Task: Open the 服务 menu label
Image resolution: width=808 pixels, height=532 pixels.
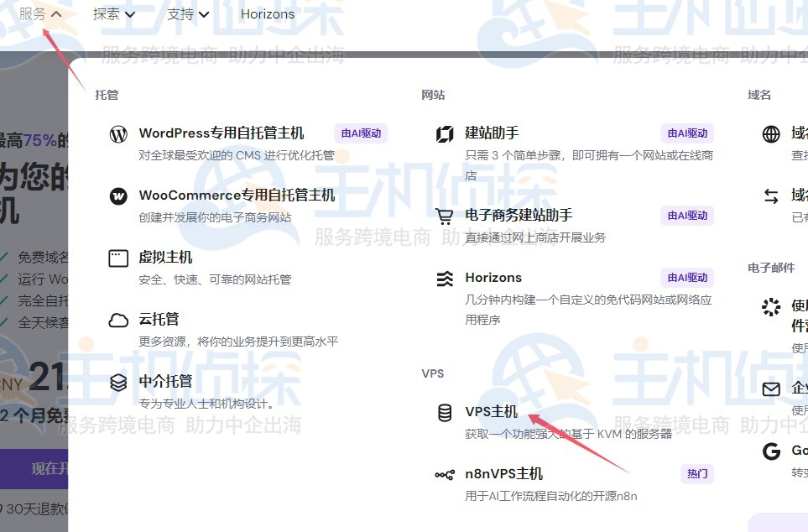Action: coord(33,14)
